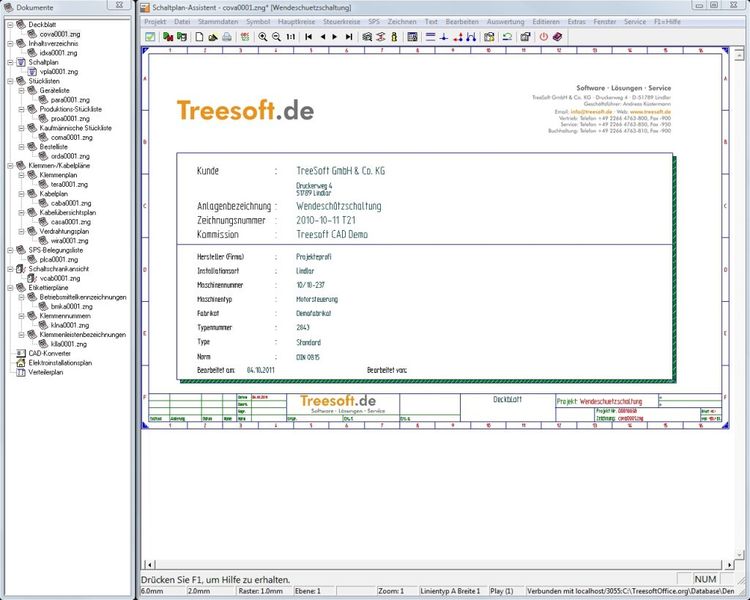Go to the previous page with the left arrow

coord(323,37)
